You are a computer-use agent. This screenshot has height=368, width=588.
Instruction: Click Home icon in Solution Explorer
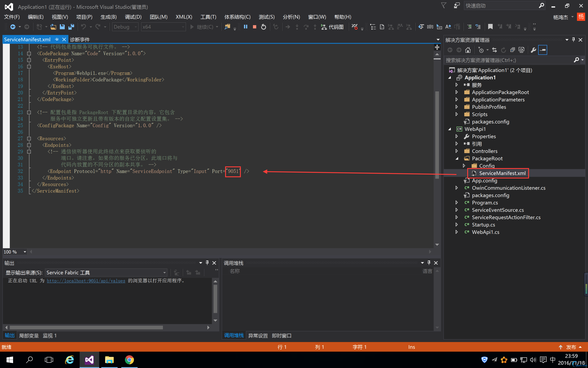(x=468, y=50)
